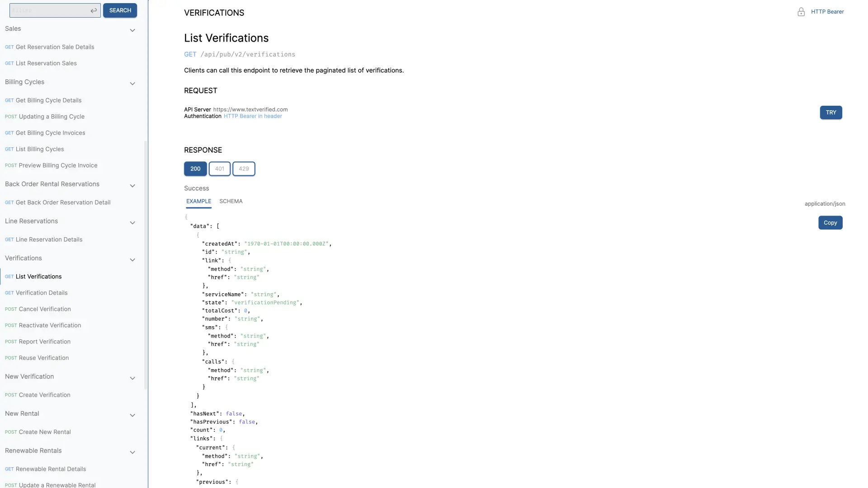Select the SCHEMA response tab
Viewport: 868px width, 488px height.
point(231,201)
